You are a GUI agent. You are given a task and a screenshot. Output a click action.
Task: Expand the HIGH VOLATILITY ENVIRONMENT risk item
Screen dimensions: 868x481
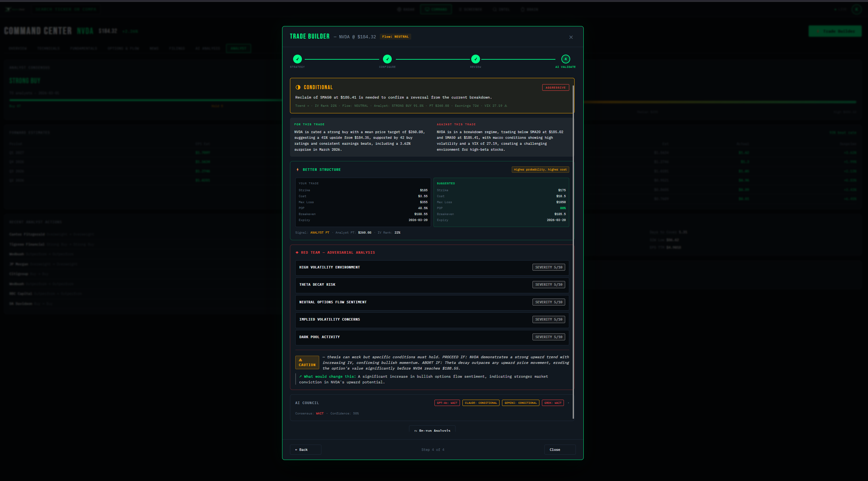tap(432, 267)
